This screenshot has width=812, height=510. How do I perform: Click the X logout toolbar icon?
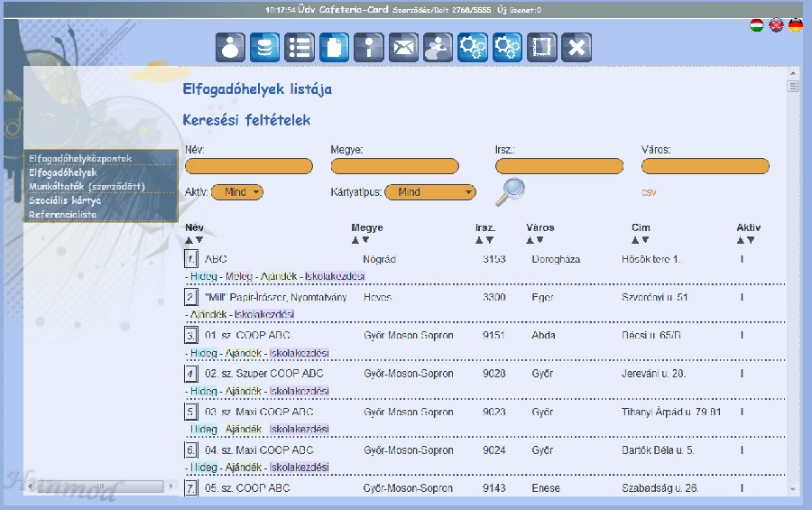pos(576,47)
